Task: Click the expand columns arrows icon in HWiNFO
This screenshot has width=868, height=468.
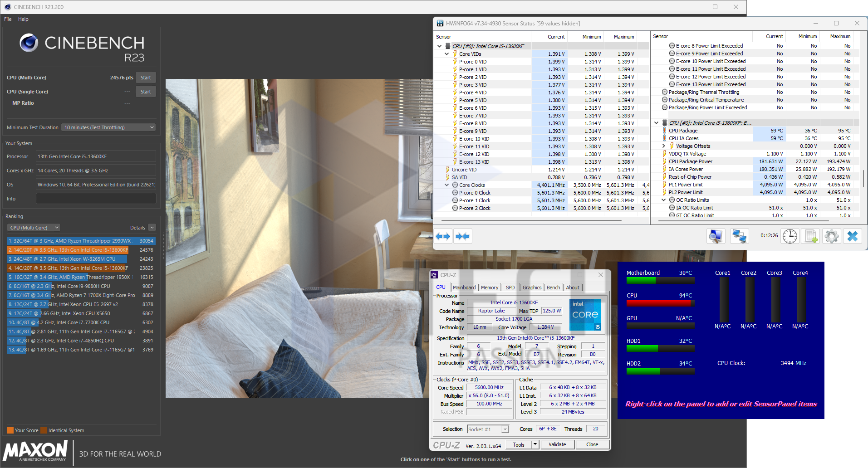Action: 443,236
